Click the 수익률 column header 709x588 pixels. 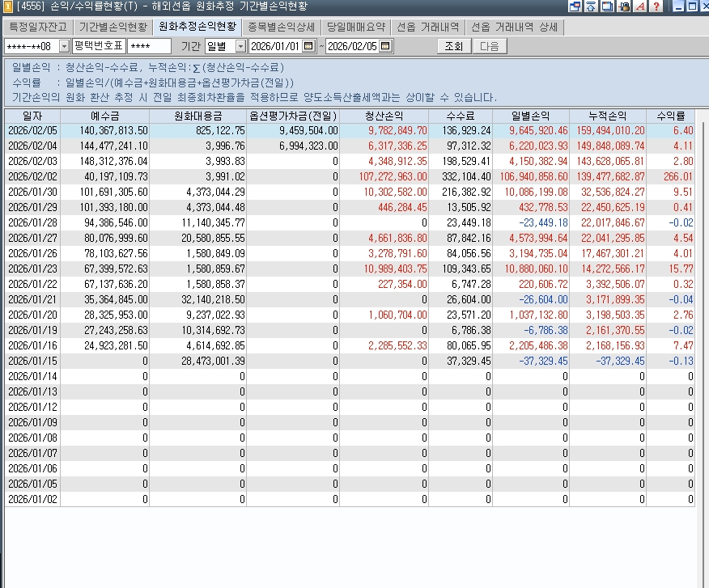[x=671, y=116]
